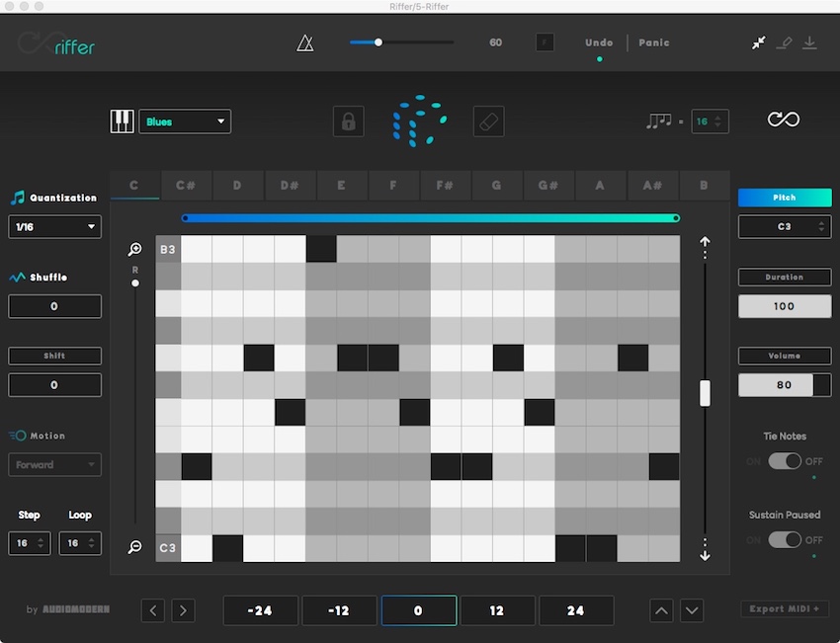Click the down chevron button at bottom
The width and height of the screenshot is (840, 643).
(692, 610)
